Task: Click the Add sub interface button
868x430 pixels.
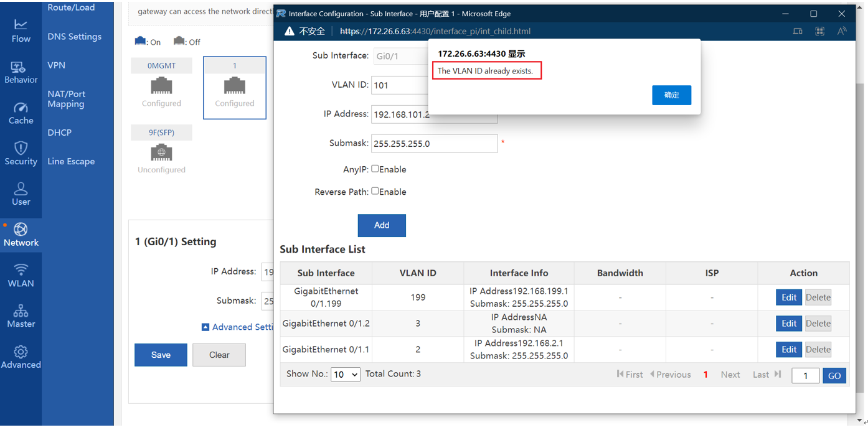Action: (x=382, y=225)
